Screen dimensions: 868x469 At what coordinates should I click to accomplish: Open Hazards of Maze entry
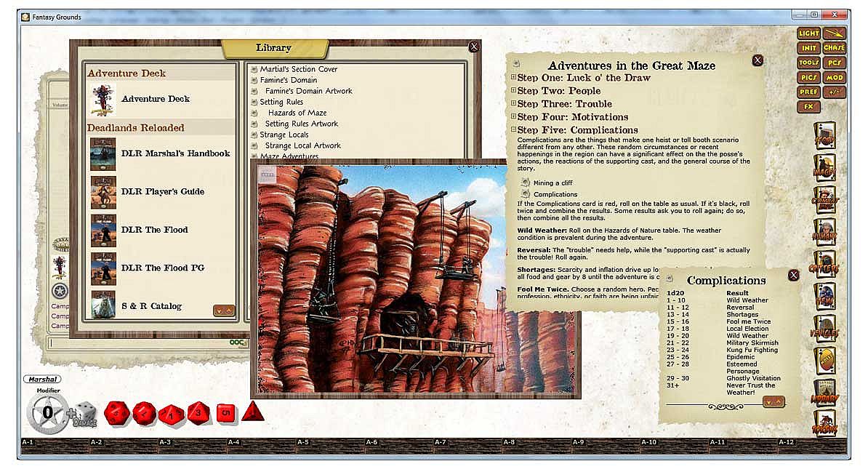tap(297, 113)
